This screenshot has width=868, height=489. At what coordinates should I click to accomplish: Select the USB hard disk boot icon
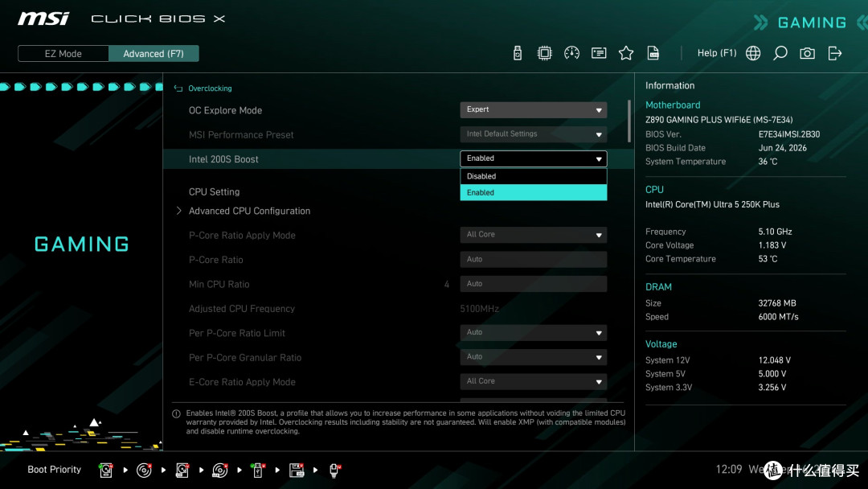[x=182, y=471]
